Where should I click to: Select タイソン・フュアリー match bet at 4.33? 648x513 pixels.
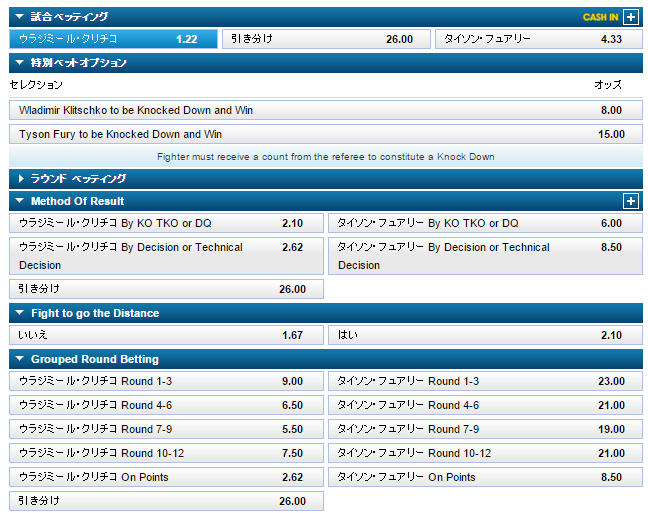pos(539,39)
